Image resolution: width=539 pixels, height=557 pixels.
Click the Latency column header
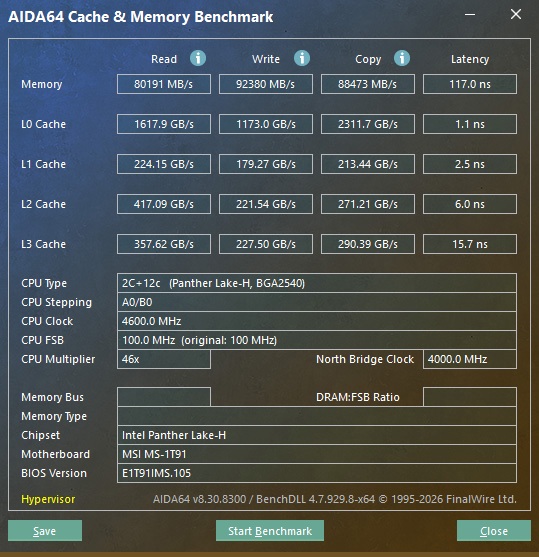470,59
